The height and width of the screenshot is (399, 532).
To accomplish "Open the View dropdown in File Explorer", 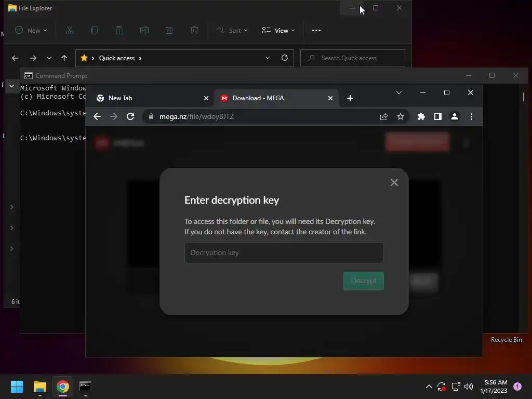I will coord(278,31).
